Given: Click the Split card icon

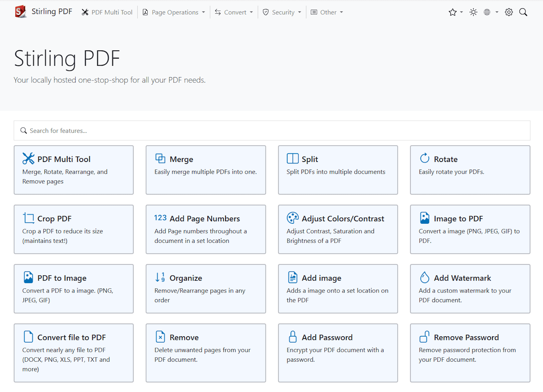Looking at the screenshot, I should [x=293, y=158].
